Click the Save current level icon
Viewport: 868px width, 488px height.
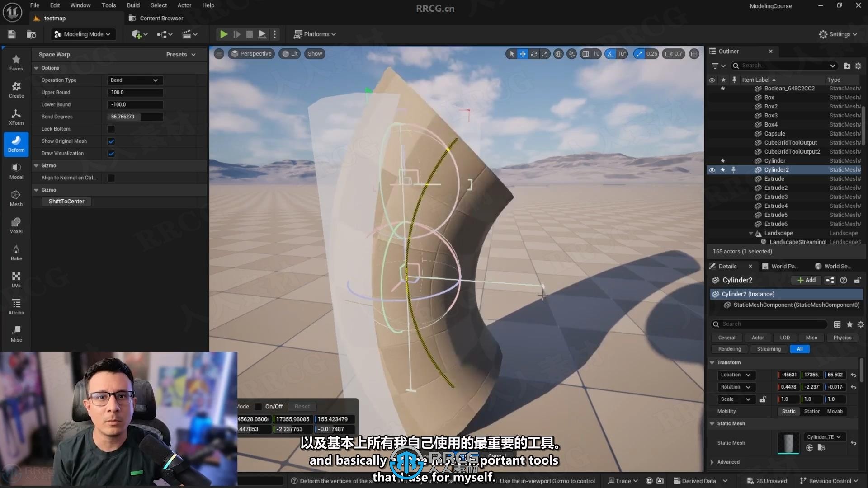[12, 34]
